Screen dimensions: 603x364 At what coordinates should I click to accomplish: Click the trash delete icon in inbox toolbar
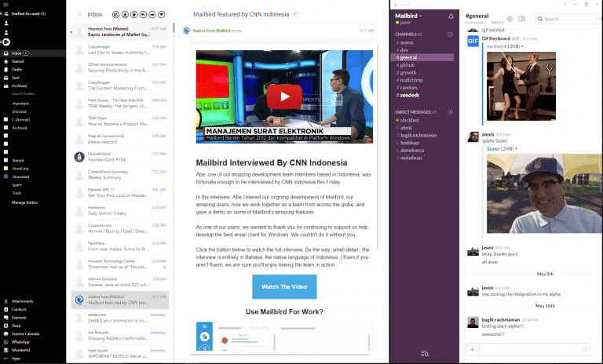coord(134,15)
